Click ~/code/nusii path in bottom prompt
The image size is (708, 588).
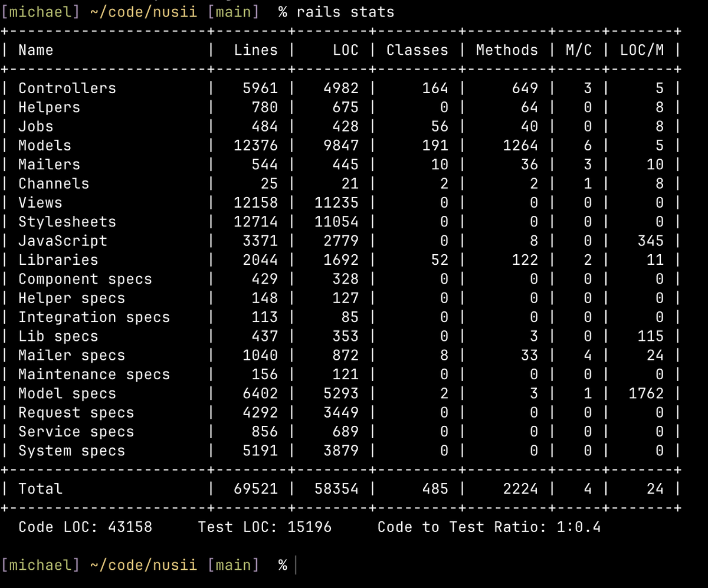(x=143, y=565)
